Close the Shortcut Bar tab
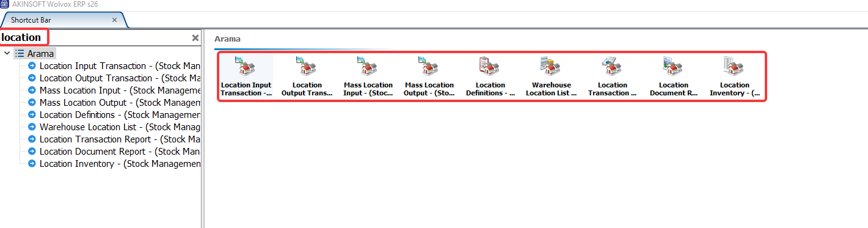 [x=114, y=20]
